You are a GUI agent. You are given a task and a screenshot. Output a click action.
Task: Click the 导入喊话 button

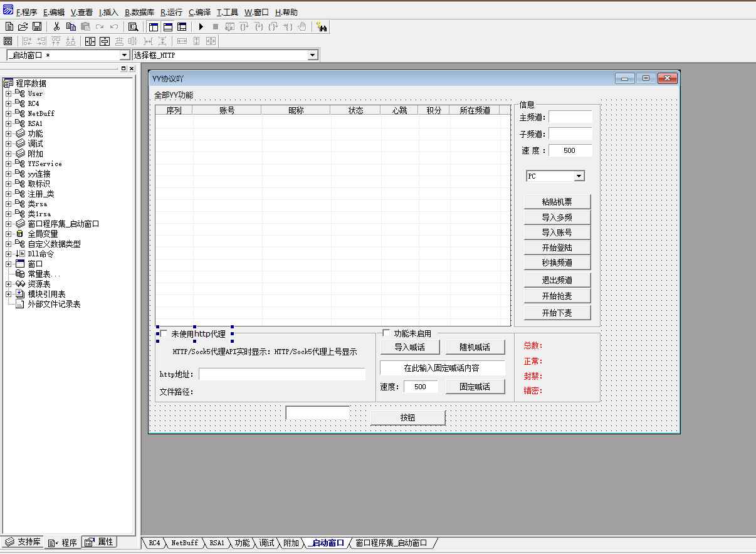410,347
